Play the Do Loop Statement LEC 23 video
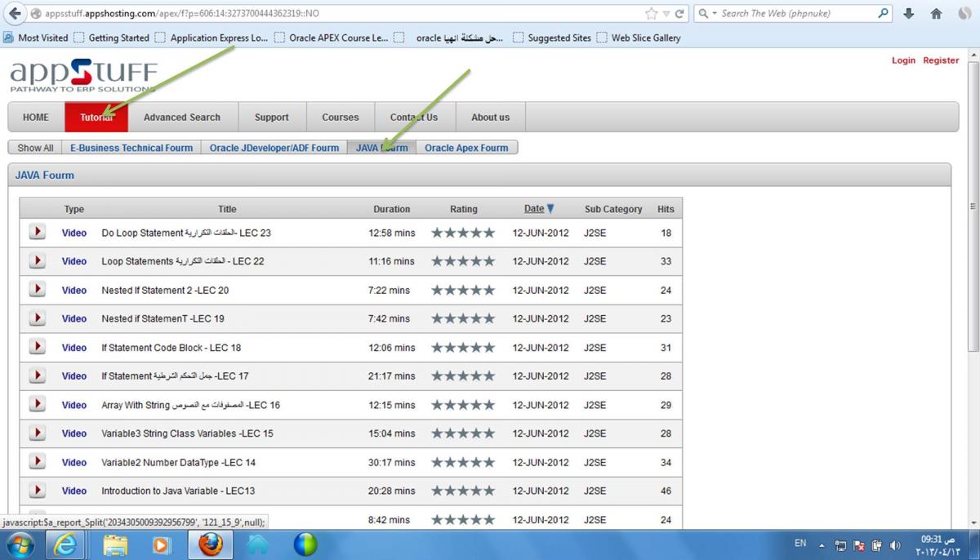Image resolution: width=980 pixels, height=560 pixels. coord(37,233)
